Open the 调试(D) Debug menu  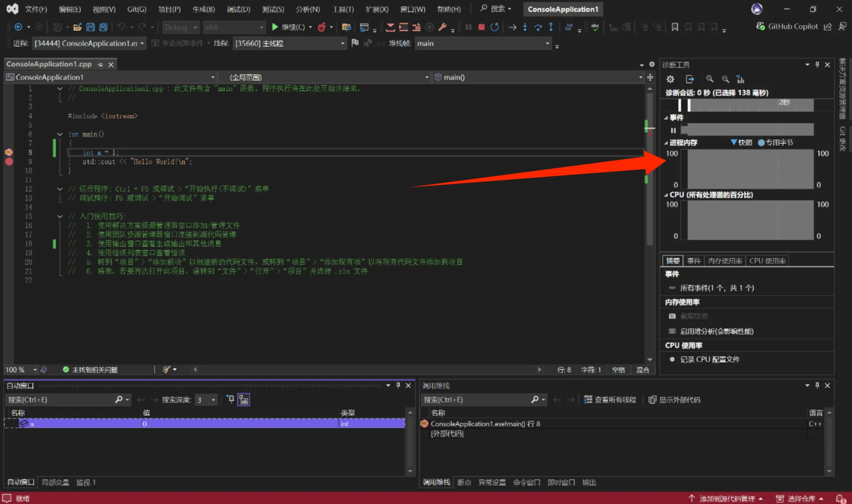238,9
